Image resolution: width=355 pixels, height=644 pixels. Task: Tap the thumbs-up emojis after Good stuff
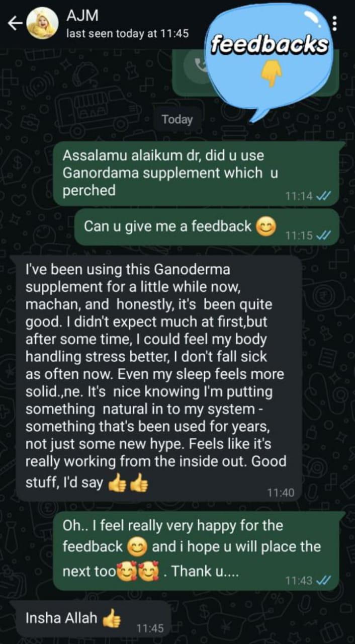[128, 484]
